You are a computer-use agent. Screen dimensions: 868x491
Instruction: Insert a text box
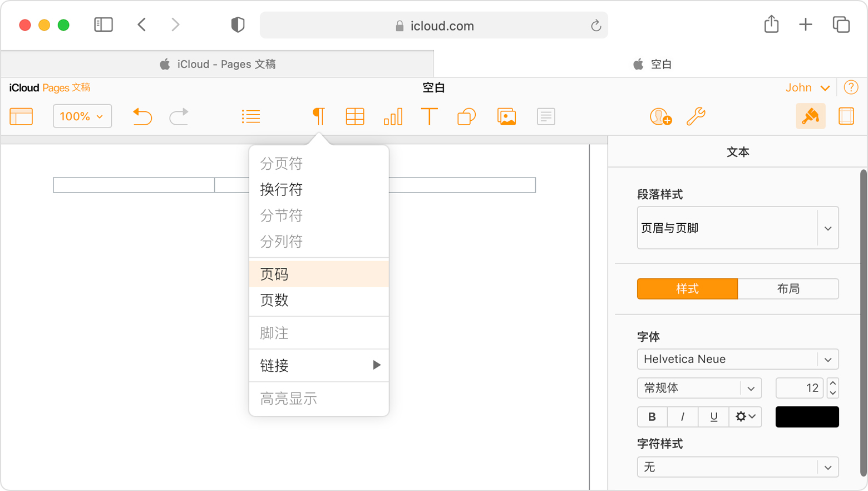[429, 116]
